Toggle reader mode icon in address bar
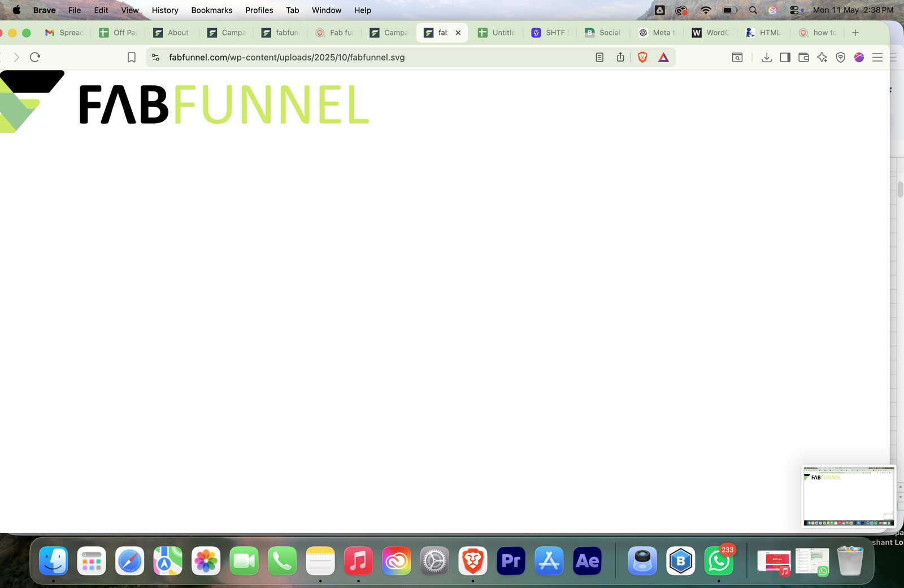 (x=599, y=57)
